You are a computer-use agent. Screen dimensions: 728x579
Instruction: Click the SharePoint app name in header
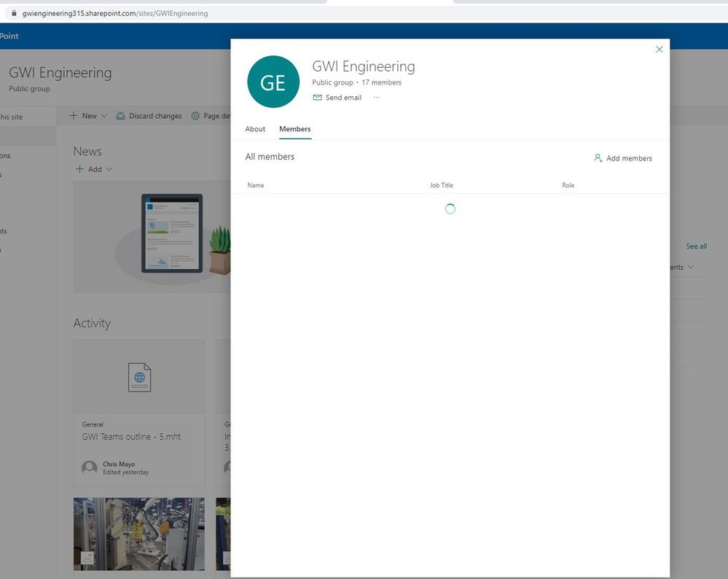point(9,36)
